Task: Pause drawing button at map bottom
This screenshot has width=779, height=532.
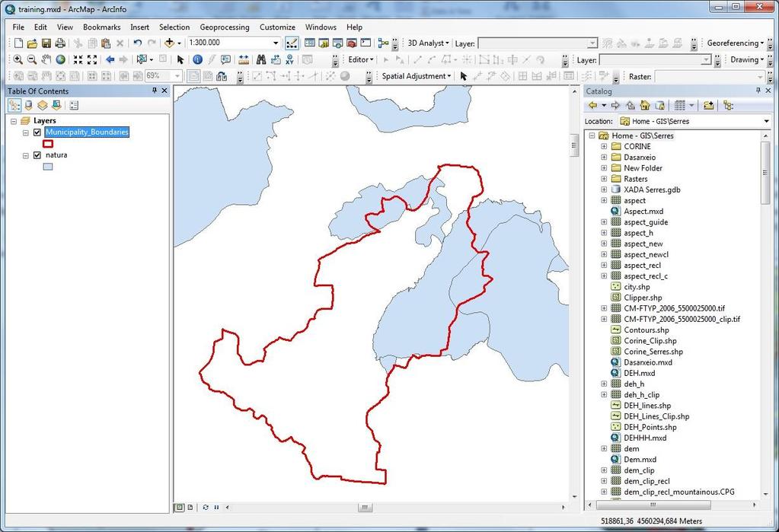Action: [x=216, y=507]
